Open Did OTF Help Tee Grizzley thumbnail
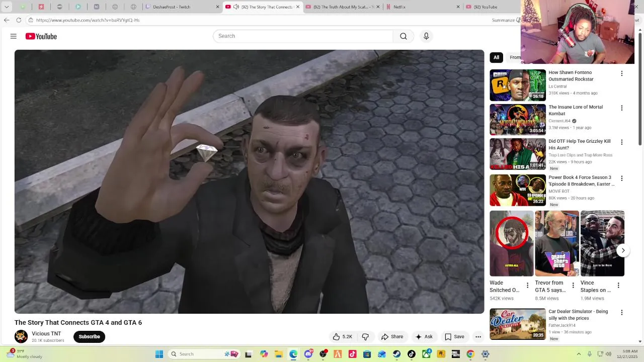 click(x=518, y=154)
